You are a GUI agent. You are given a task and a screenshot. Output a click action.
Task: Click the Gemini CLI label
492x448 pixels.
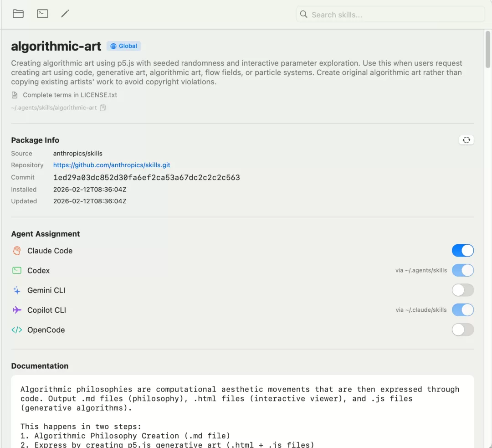pos(46,290)
